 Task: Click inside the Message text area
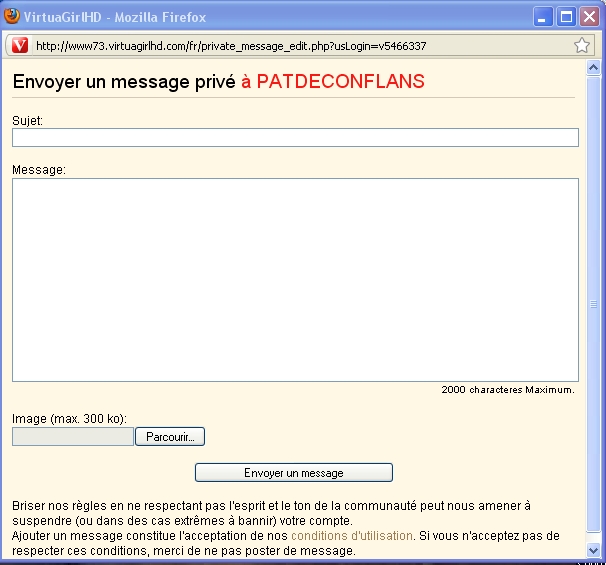[x=295, y=280]
